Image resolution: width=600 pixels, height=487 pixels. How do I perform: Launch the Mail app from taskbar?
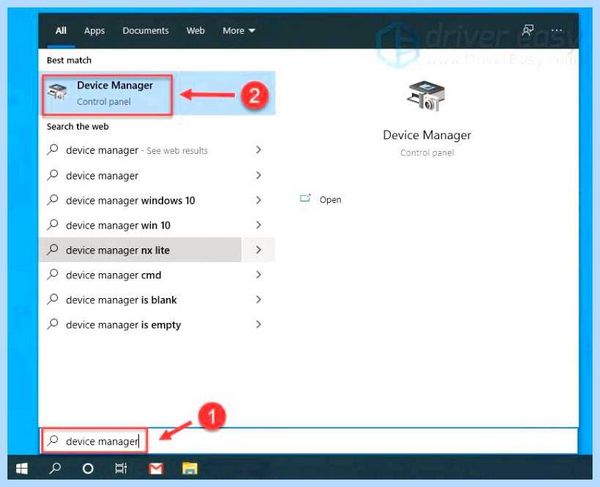tap(156, 468)
